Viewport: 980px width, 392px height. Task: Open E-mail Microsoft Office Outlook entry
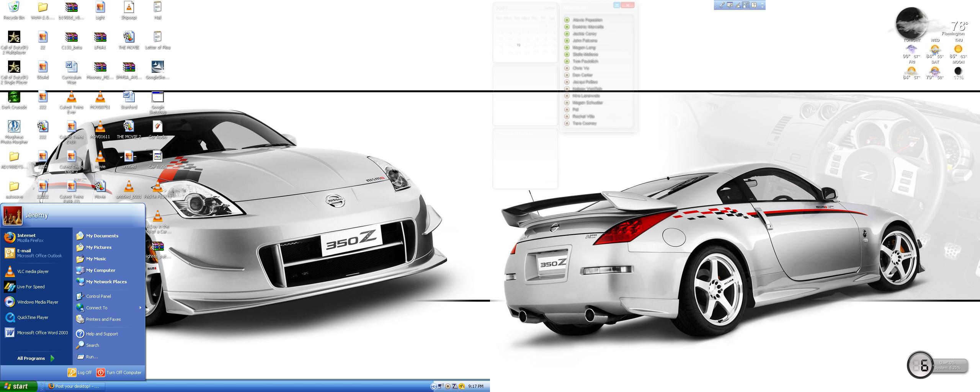[36, 253]
